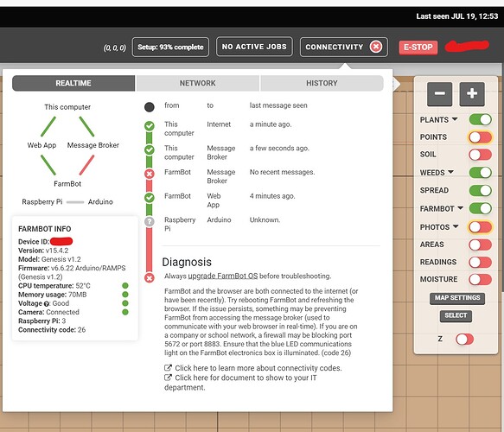Click external-link icon for IT department document
The width and height of the screenshot is (504, 432).
[168, 378]
